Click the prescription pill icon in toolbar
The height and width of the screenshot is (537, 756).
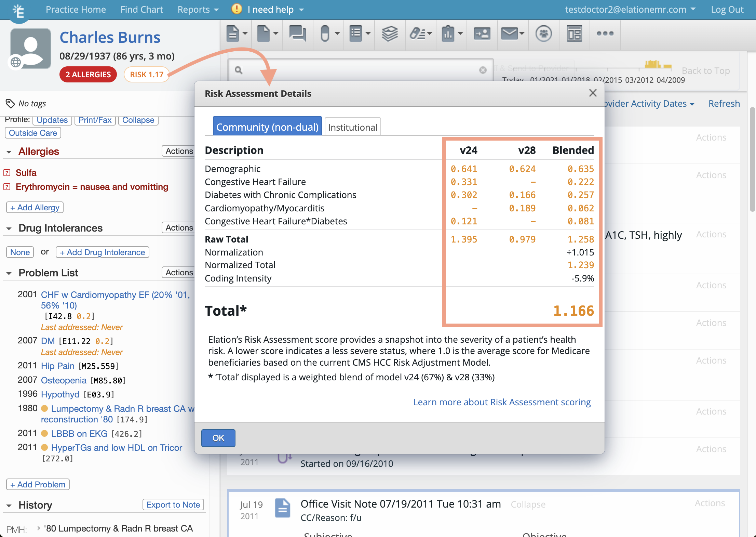[325, 34]
